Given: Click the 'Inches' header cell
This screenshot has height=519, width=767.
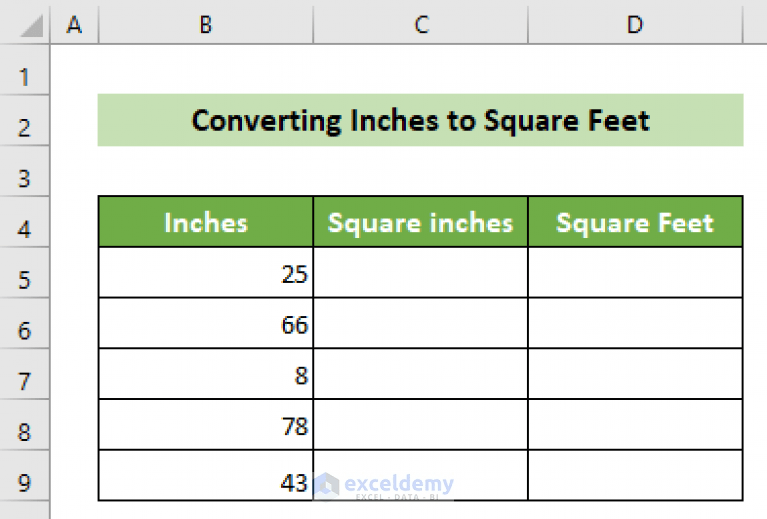Looking at the screenshot, I should pos(206,222).
